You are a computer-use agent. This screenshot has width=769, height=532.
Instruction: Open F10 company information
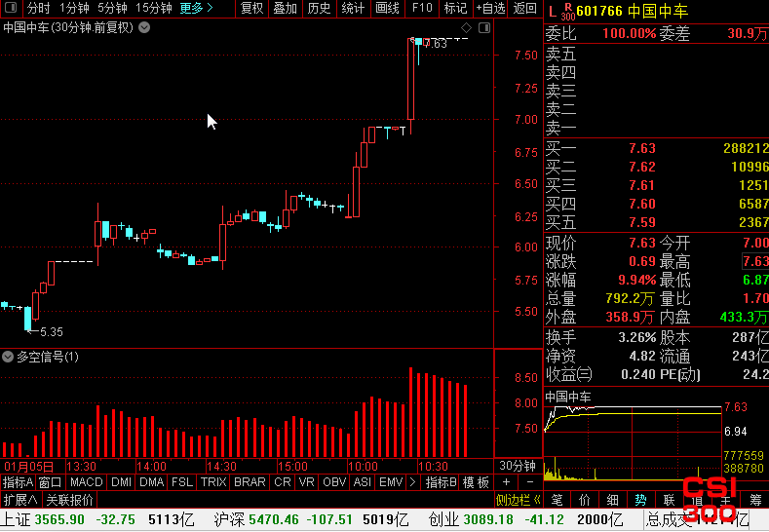[422, 8]
